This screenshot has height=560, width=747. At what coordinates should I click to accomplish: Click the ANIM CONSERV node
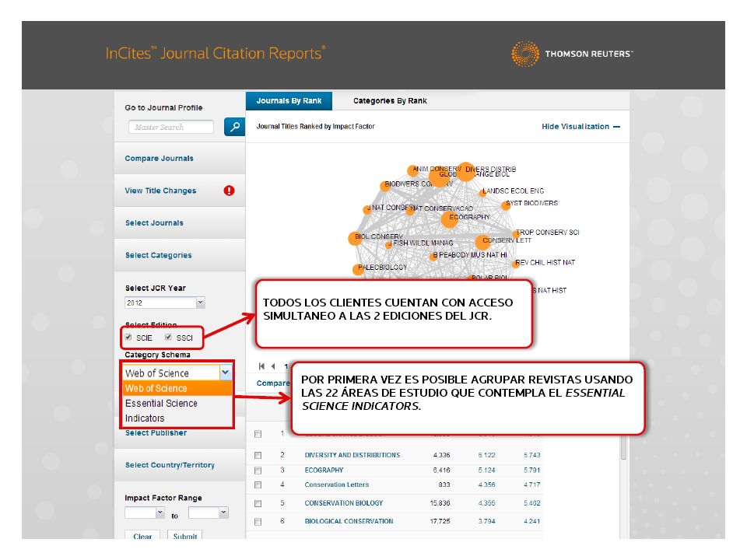pyautogui.click(x=413, y=170)
